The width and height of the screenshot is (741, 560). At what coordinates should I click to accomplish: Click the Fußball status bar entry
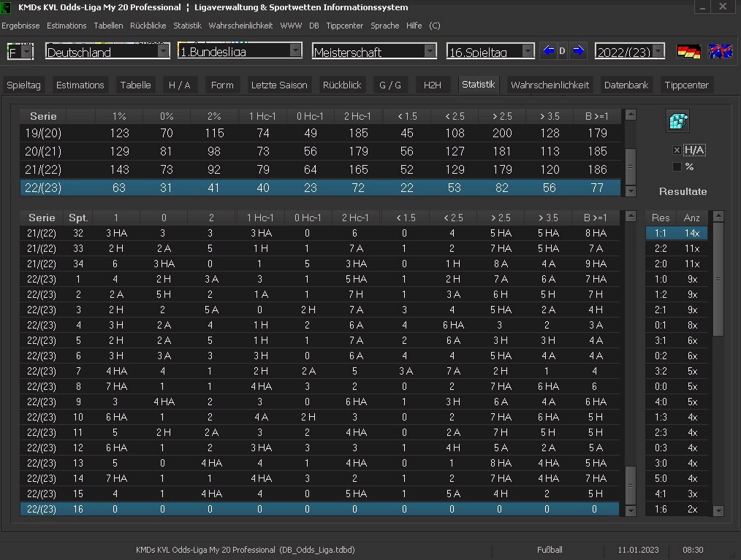[550, 550]
